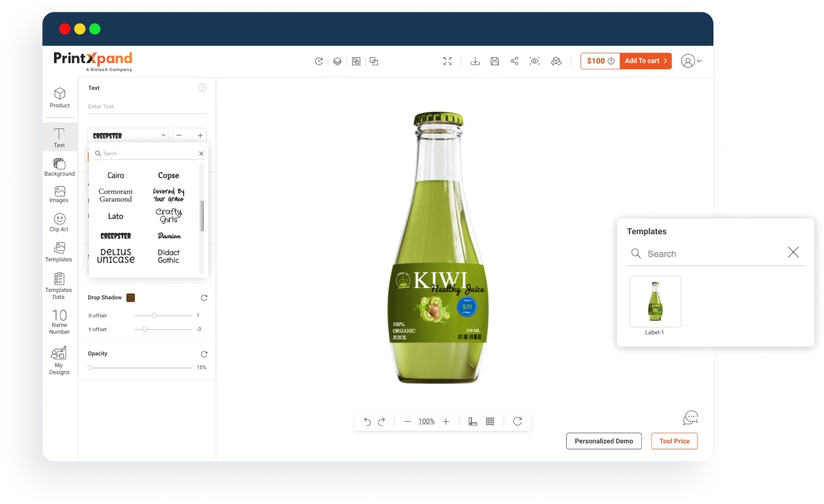The height and width of the screenshot is (504, 824).
Task: Click the history clock icon in top toolbar
Action: (319, 61)
